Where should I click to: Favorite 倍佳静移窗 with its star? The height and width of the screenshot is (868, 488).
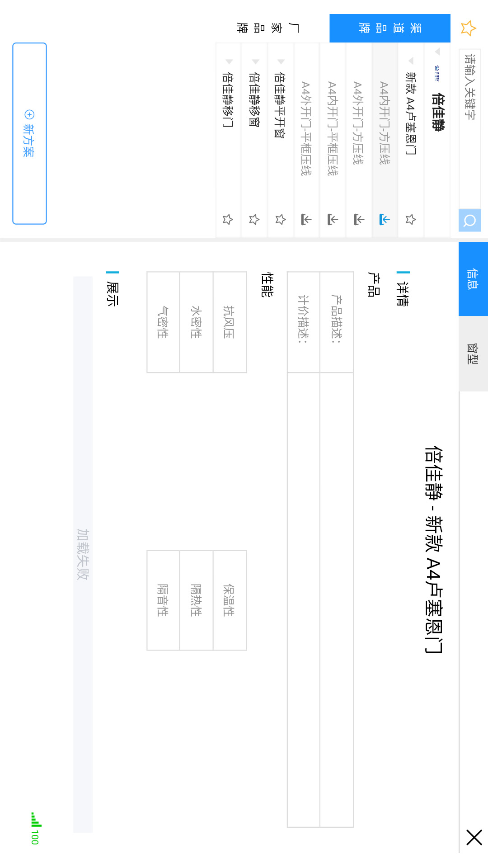[254, 220]
